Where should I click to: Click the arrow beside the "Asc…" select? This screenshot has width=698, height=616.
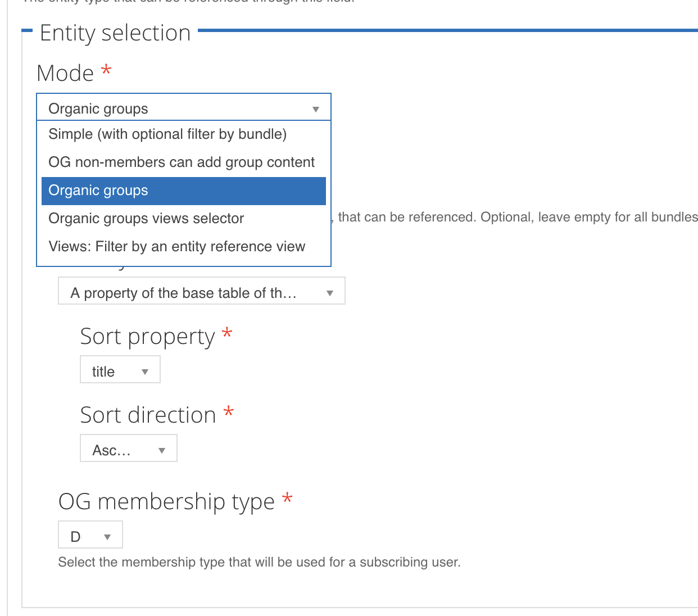[162, 450]
